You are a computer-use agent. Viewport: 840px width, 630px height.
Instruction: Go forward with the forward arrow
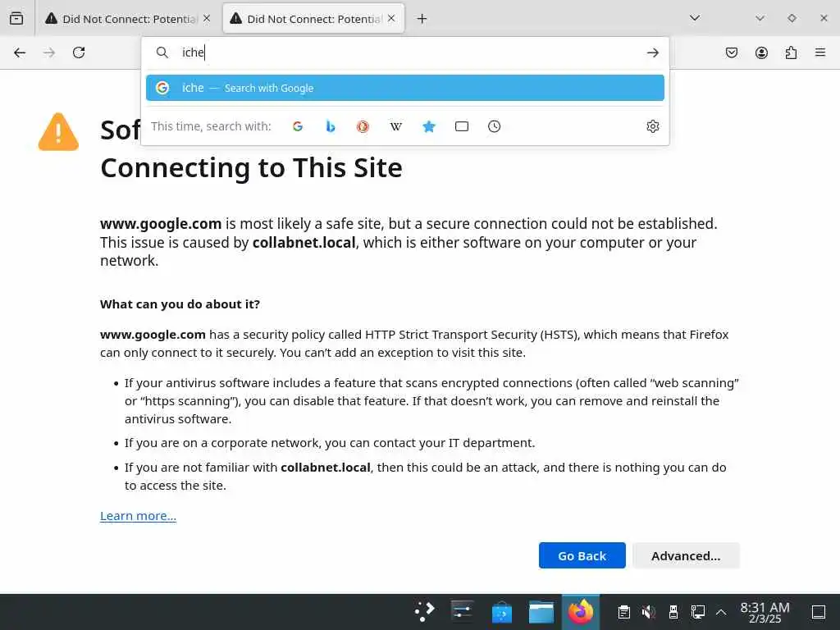49,52
